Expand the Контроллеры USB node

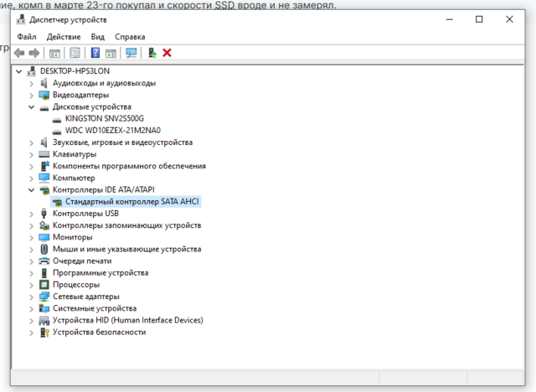[32, 214]
